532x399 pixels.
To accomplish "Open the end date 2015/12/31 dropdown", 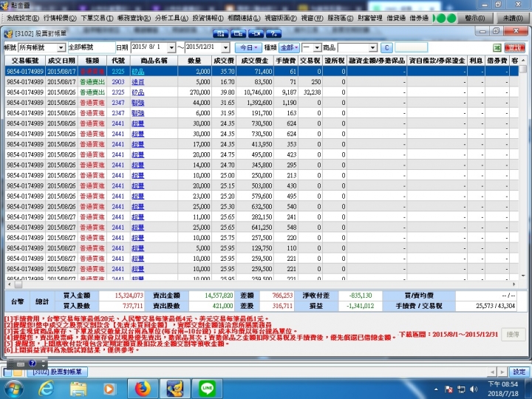I will (225, 47).
